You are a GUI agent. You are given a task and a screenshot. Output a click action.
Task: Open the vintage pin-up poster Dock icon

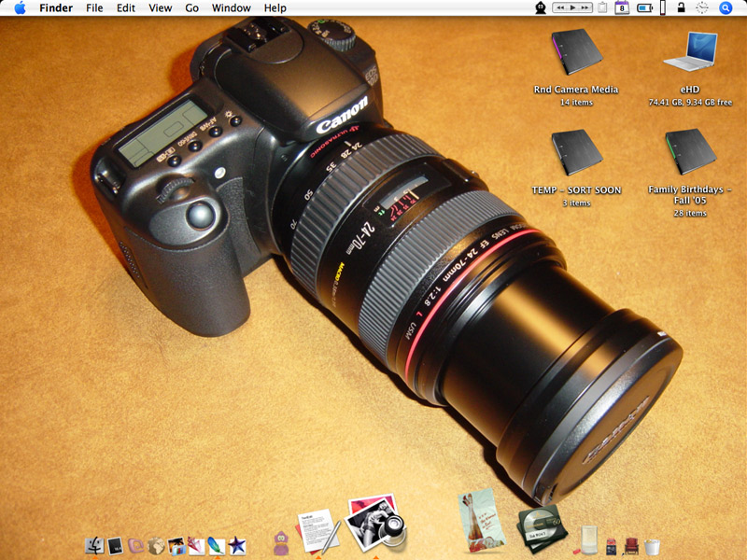[x=481, y=520]
